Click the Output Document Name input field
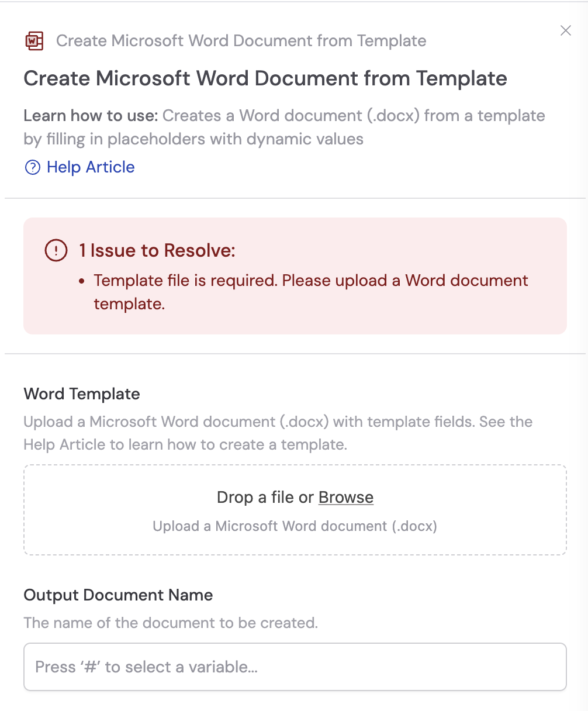 click(x=295, y=667)
